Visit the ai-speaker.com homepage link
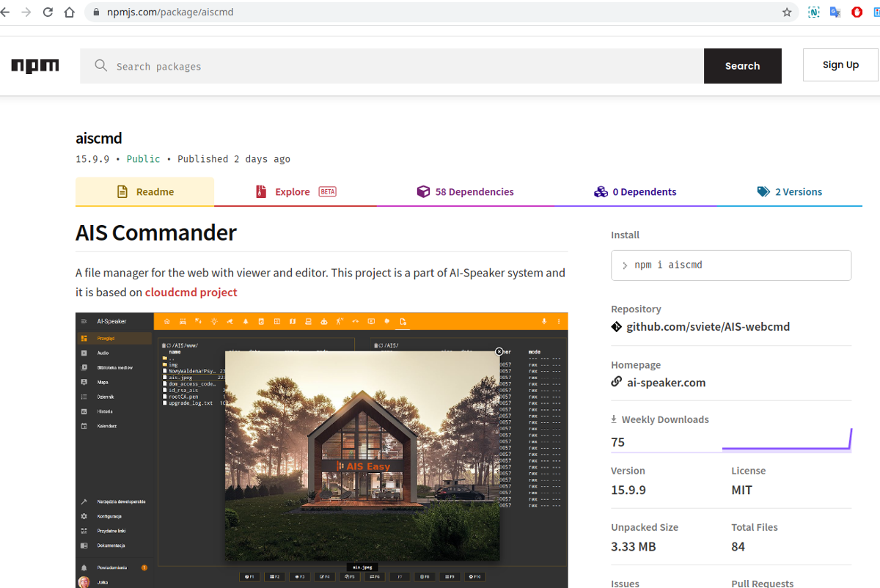 [666, 383]
